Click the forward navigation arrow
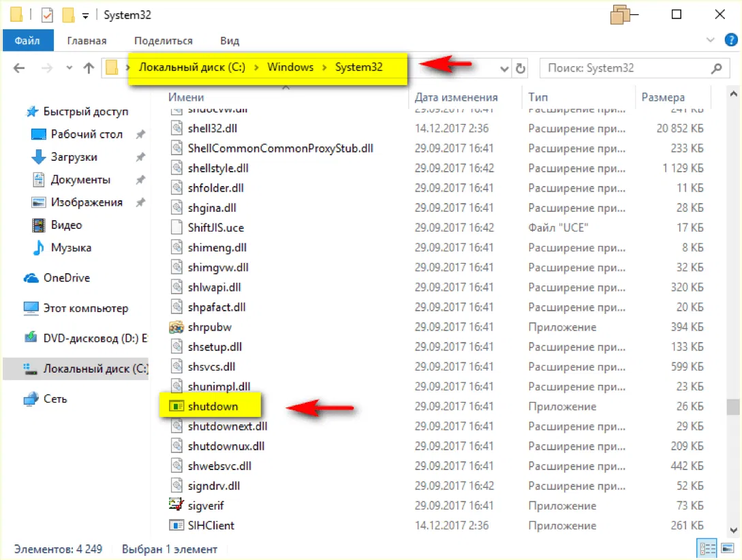Screen dimensions: 742x560 click(x=46, y=68)
